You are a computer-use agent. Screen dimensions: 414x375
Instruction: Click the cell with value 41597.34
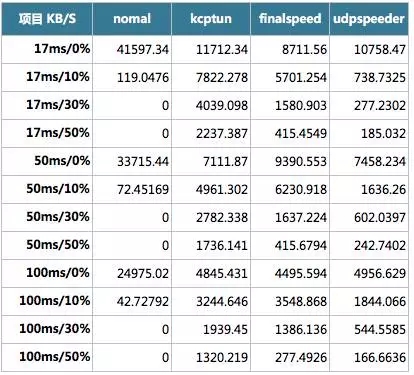click(132, 49)
